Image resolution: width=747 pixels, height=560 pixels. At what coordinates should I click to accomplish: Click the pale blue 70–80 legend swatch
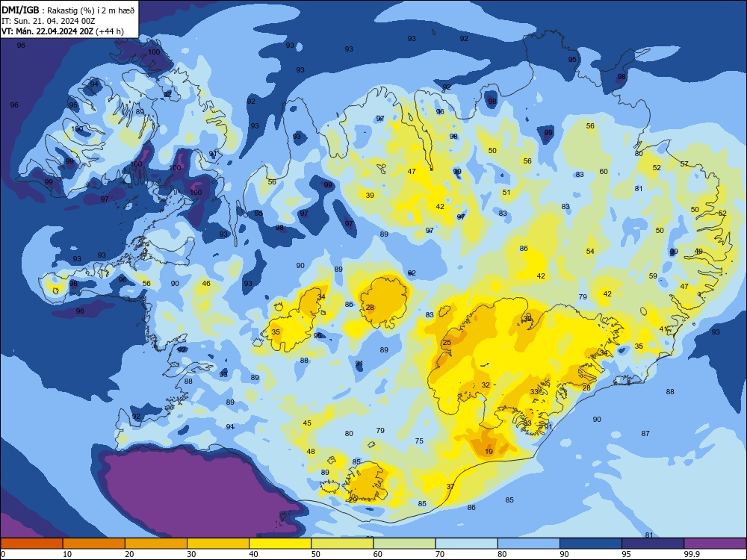click(x=466, y=544)
